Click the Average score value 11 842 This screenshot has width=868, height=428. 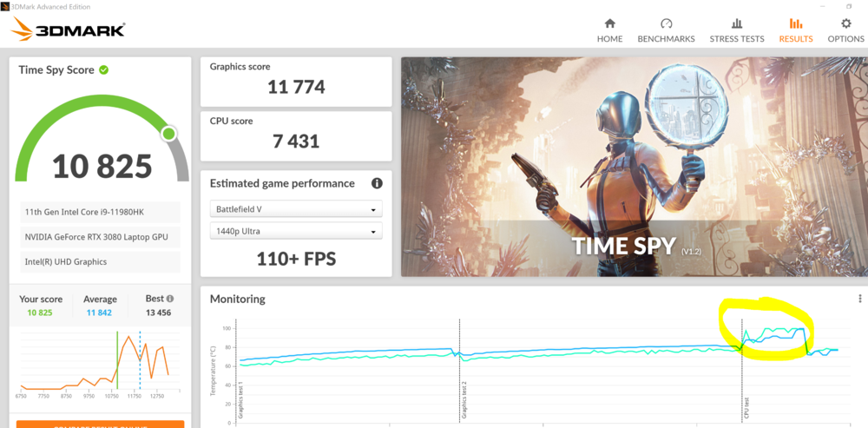coord(100,313)
